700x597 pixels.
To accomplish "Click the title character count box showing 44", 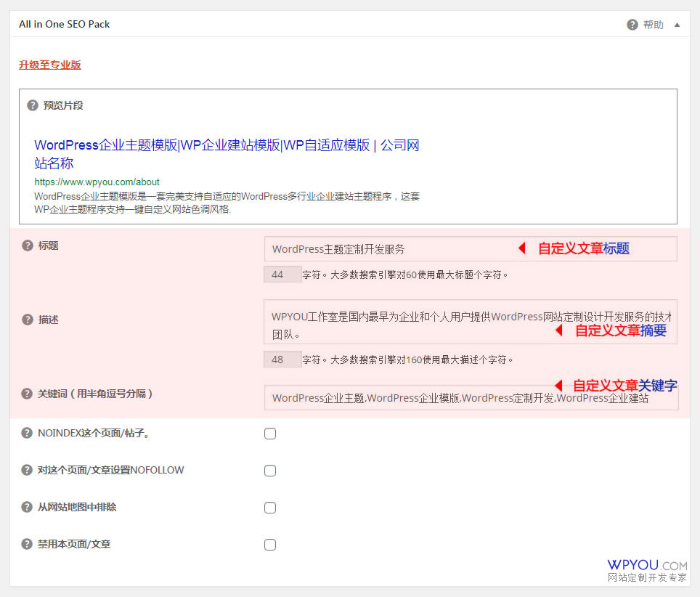I will (282, 274).
